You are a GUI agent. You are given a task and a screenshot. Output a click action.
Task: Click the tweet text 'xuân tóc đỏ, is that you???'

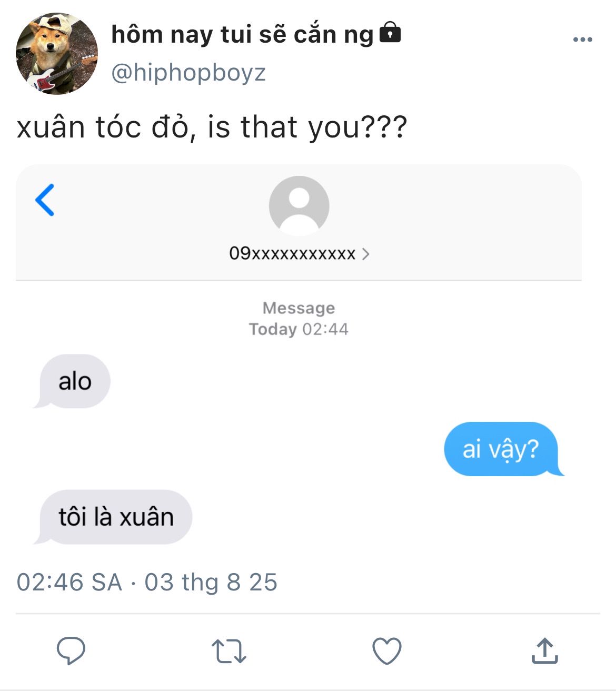pyautogui.click(x=212, y=127)
